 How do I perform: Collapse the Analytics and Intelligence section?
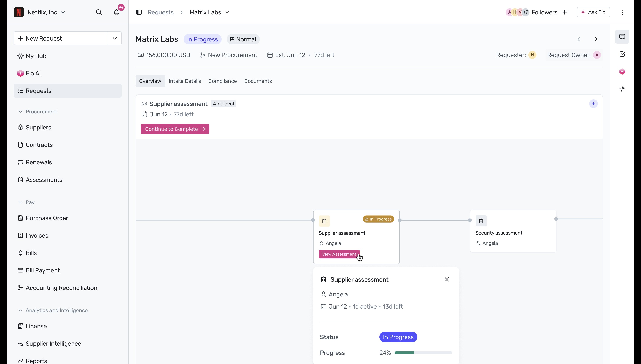[x=20, y=310]
